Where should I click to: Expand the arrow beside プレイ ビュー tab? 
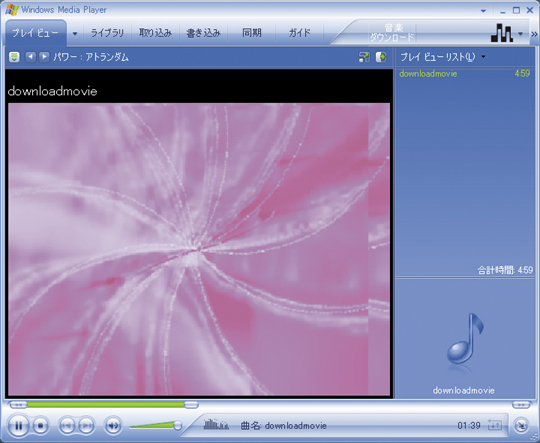[75, 34]
